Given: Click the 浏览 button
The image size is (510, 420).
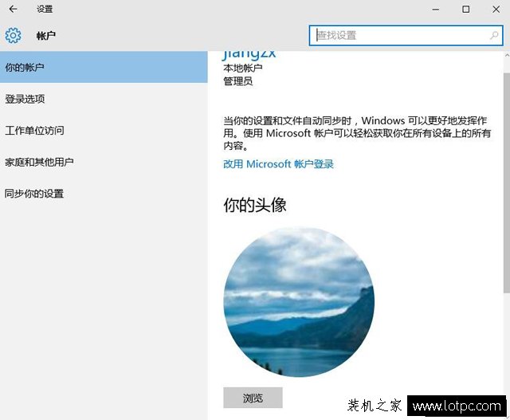Looking at the screenshot, I should coord(253,398).
